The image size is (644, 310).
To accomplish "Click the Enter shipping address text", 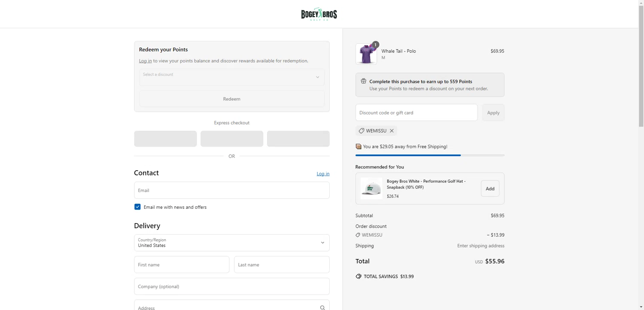I will [481, 246].
